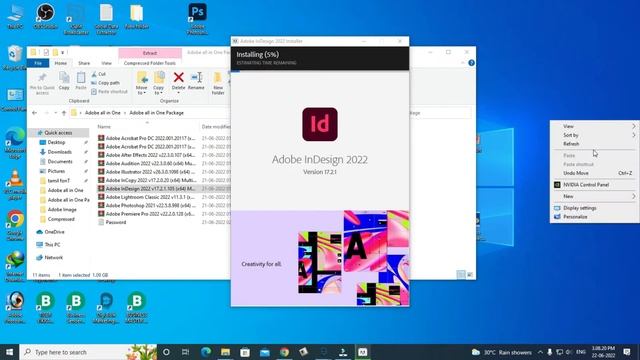Viewport: 640px width, 360px height.
Task: Expand New submenu in context menu
Action: click(595, 196)
